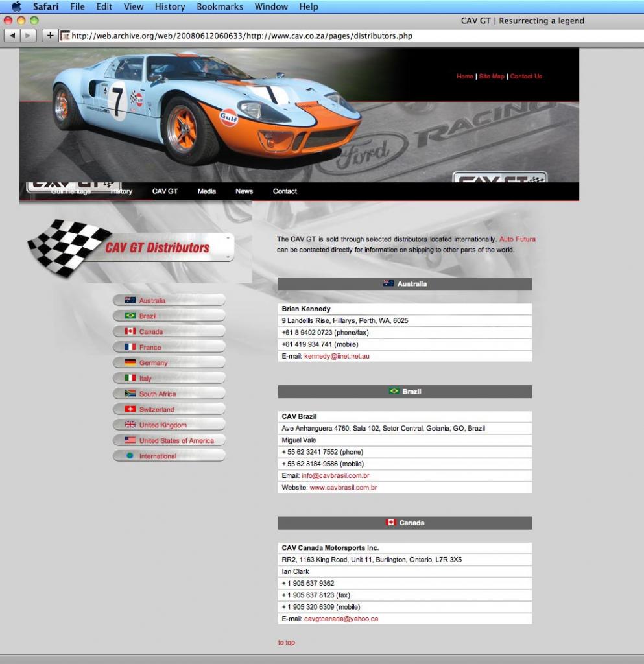Open the File menu
The image size is (644, 664).
(77, 6)
